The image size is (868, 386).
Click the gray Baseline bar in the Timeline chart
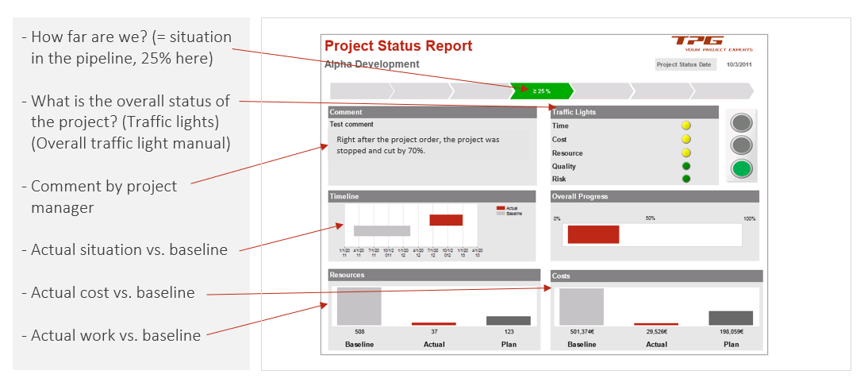382,231
